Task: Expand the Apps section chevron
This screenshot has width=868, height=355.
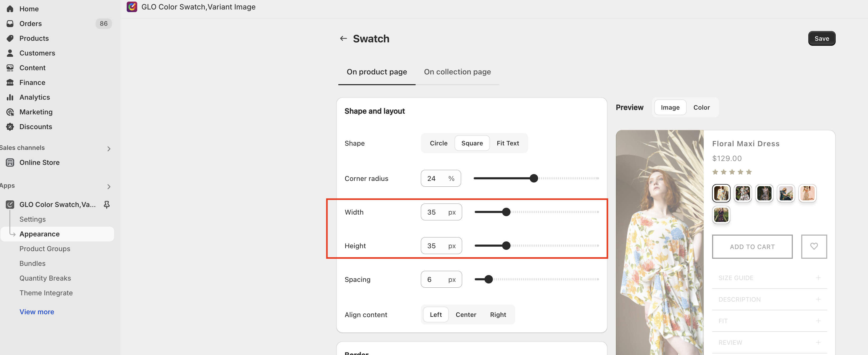Action: (109, 186)
